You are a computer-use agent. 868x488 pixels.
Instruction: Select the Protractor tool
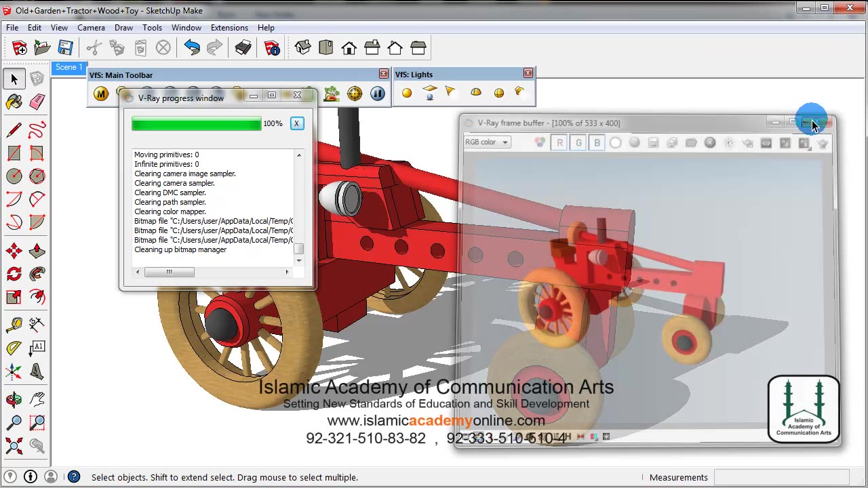click(14, 348)
